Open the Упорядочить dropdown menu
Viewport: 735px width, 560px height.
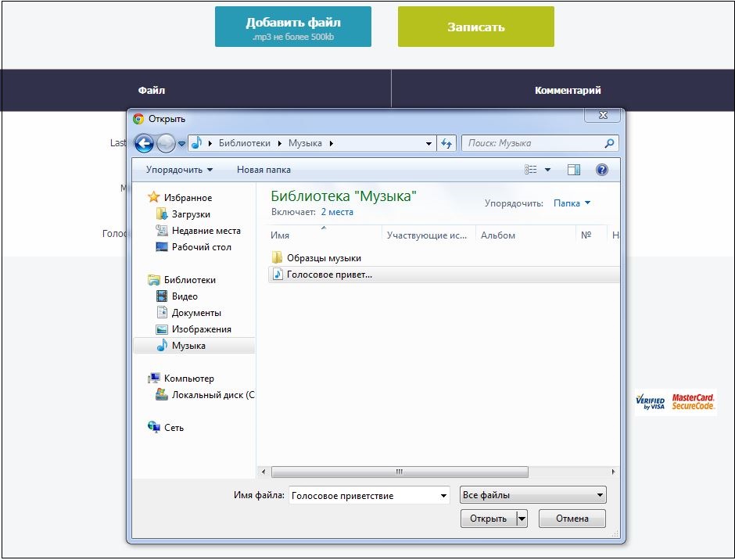coord(179,170)
